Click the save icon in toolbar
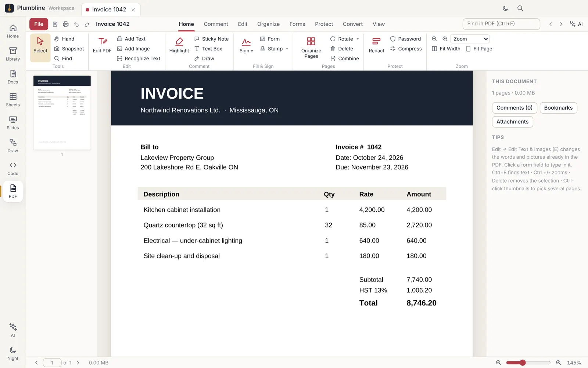 [55, 24]
